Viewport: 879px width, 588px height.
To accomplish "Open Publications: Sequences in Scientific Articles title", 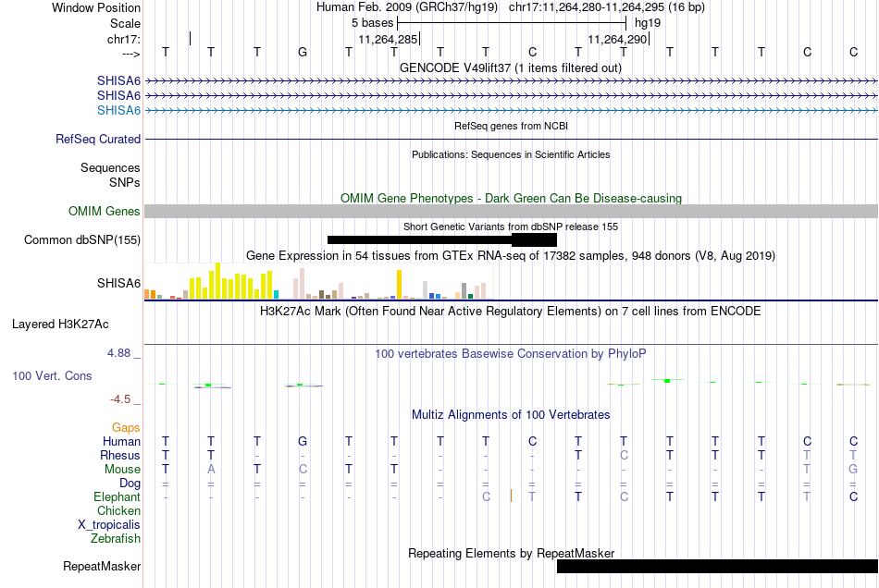I will pyautogui.click(x=511, y=154).
